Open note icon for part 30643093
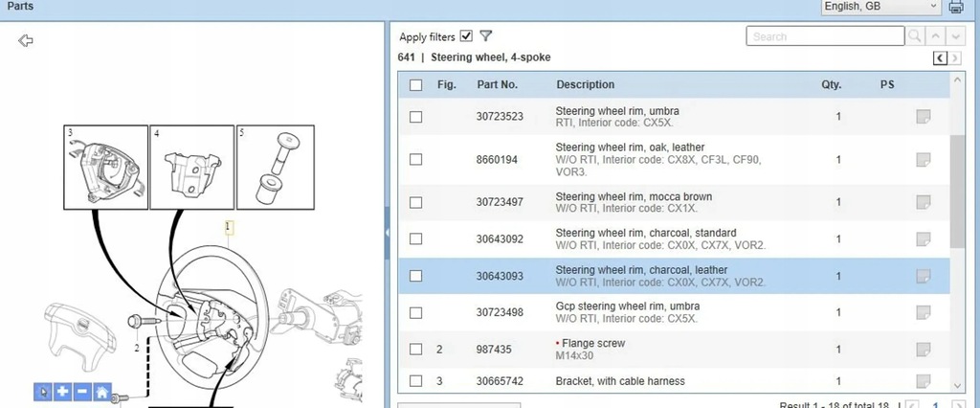The width and height of the screenshot is (980, 408). [923, 276]
